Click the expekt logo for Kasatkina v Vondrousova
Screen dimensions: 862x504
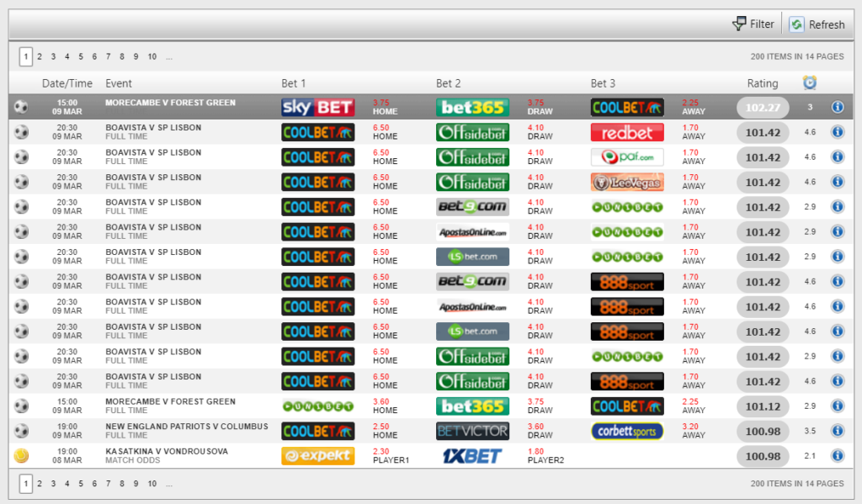(317, 455)
